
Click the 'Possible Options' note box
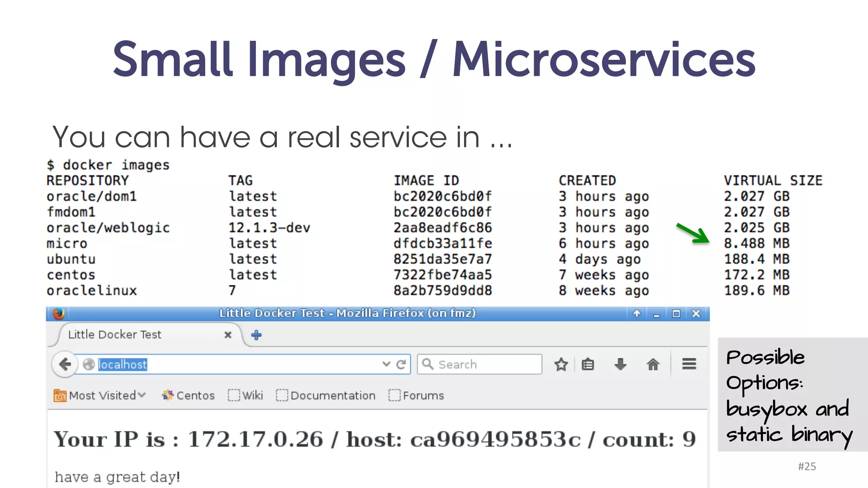793,394
